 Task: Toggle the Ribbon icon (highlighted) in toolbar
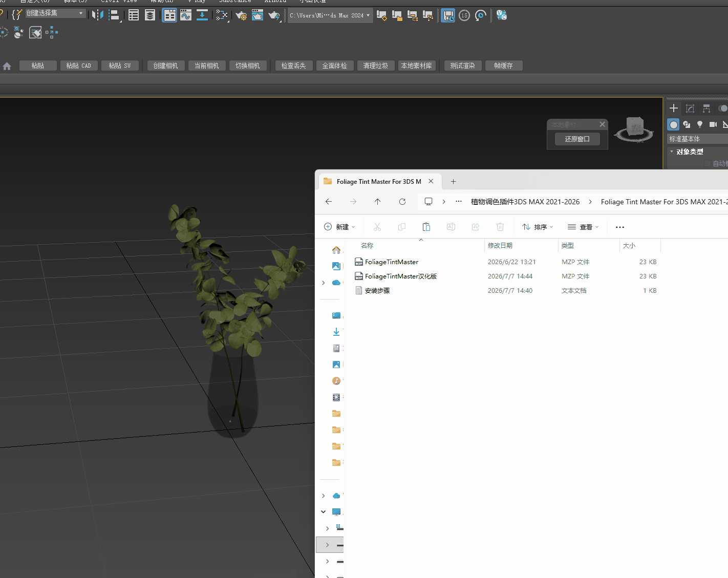169,15
